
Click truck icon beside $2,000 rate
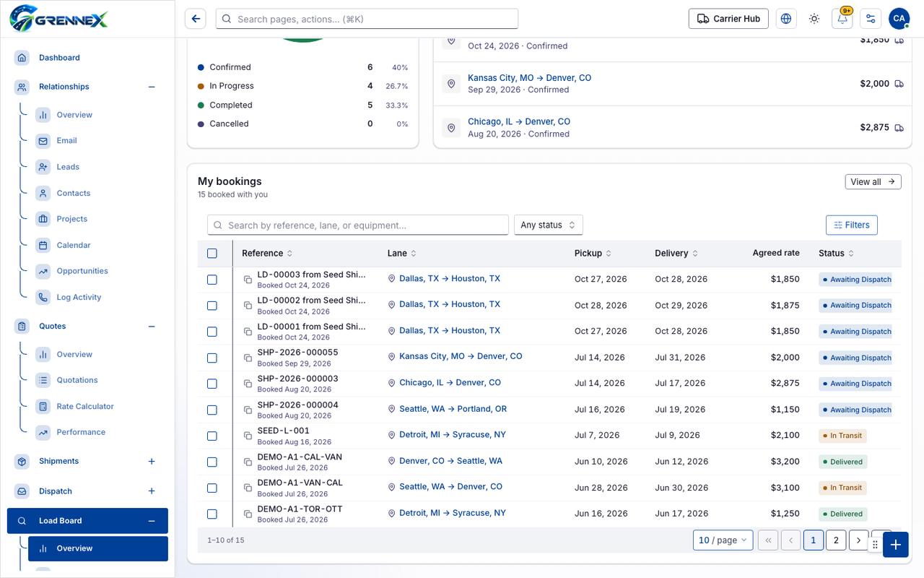pyautogui.click(x=899, y=84)
